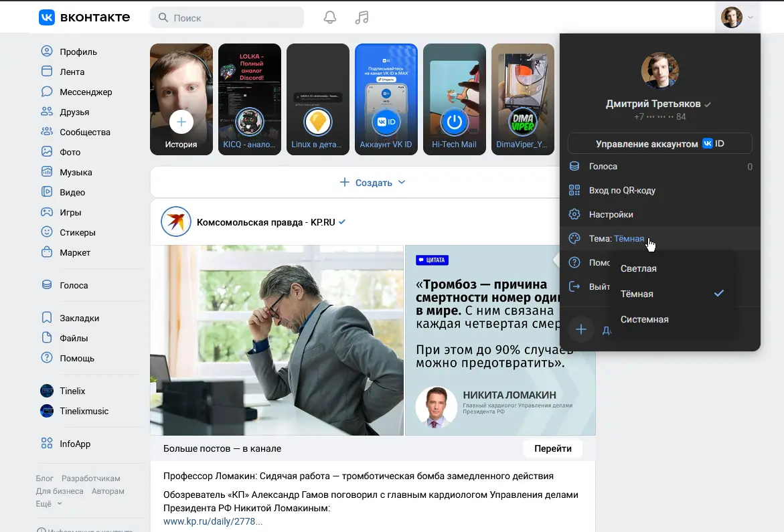
Task: Collapse the profile menu via avatar arrow
Action: coord(751,17)
